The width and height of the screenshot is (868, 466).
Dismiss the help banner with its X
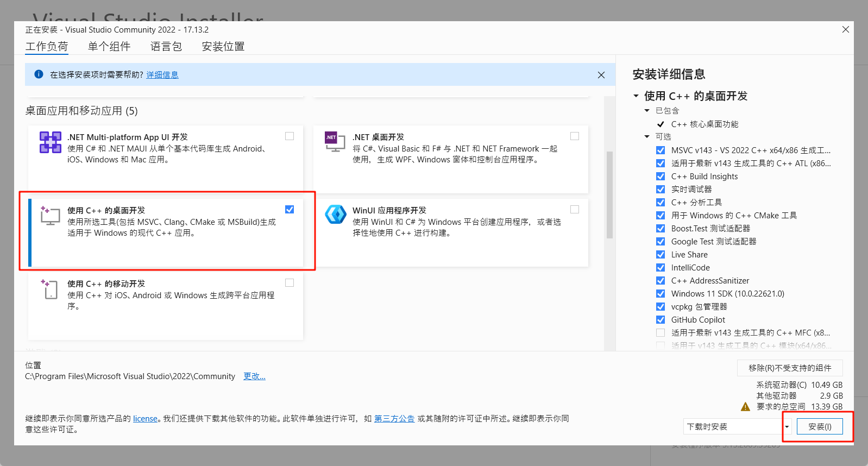601,75
